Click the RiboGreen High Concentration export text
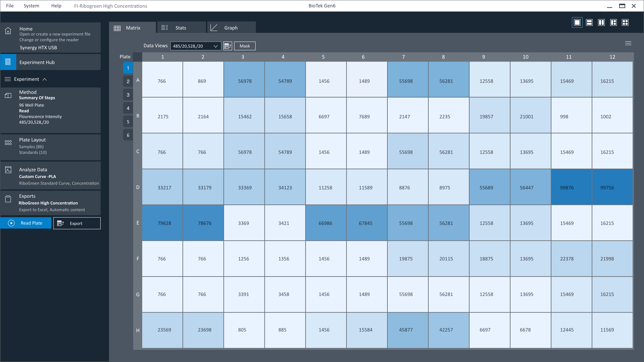The height and width of the screenshot is (362, 644). click(x=48, y=203)
